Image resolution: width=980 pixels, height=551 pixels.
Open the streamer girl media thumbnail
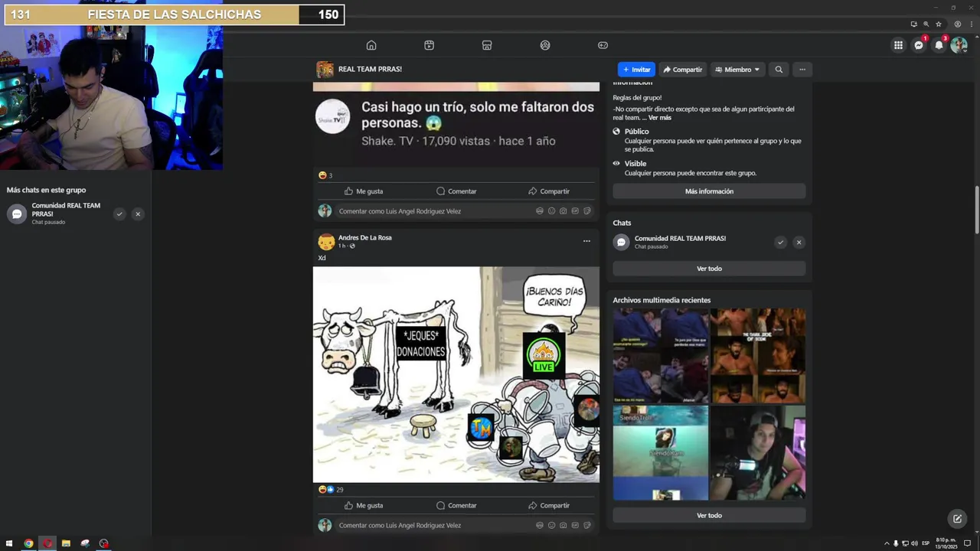pos(758,453)
